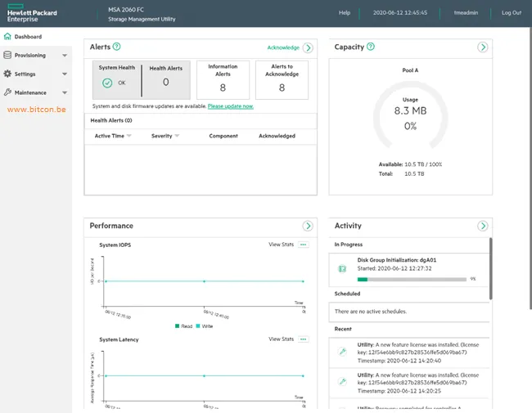
Task: Open Capacity details arrow icon
Action: pos(484,48)
